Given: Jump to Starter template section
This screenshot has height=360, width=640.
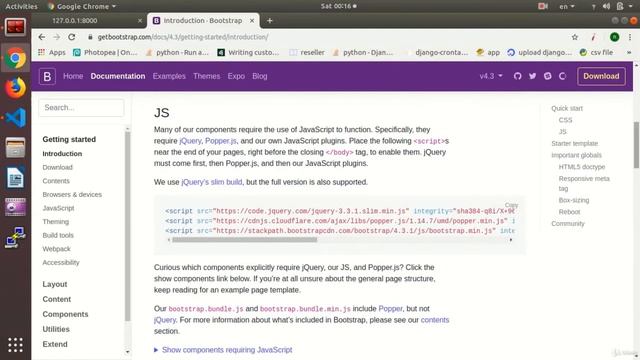Looking at the screenshot, I should pyautogui.click(x=575, y=144).
